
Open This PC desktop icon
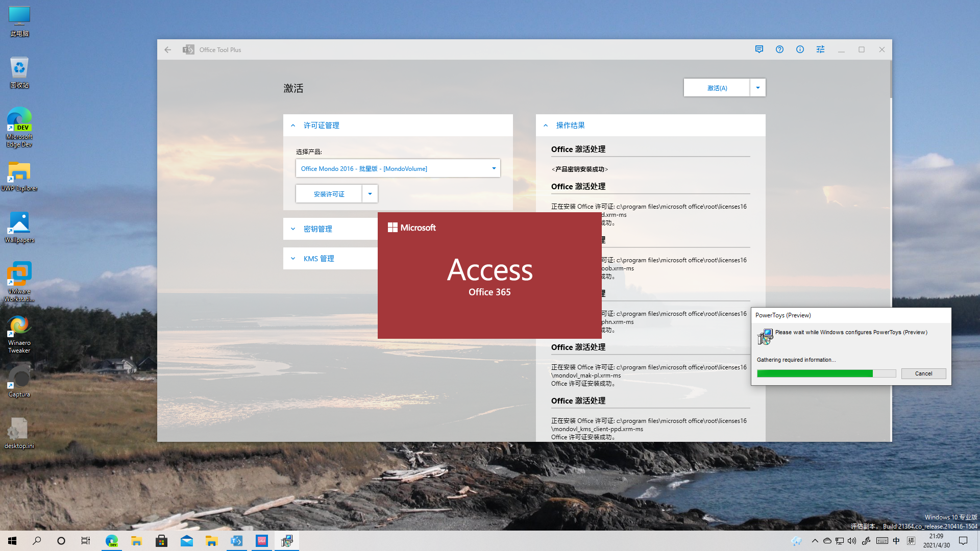click(19, 21)
